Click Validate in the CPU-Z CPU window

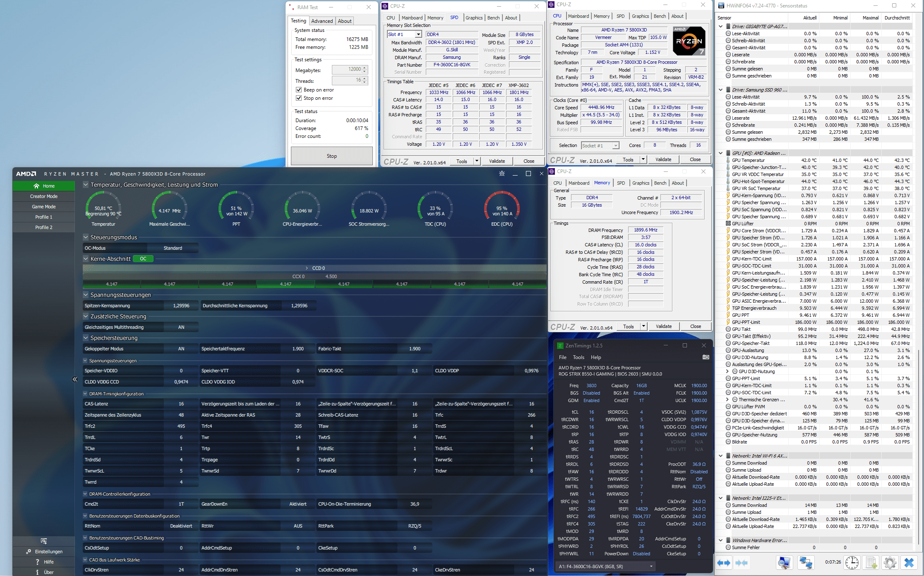[663, 159]
